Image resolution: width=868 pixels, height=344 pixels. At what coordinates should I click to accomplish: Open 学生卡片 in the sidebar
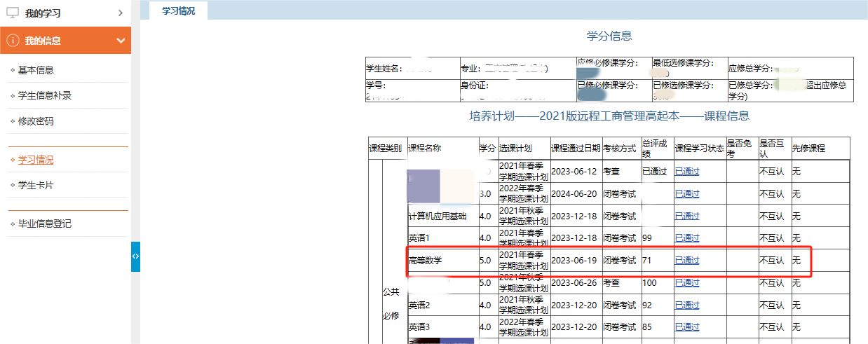point(36,185)
